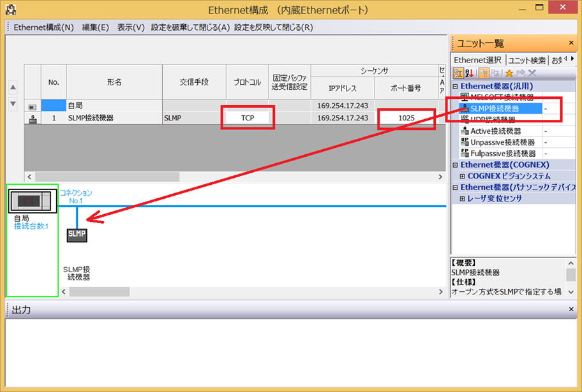Click the table scrollbar left arrow

29,177
